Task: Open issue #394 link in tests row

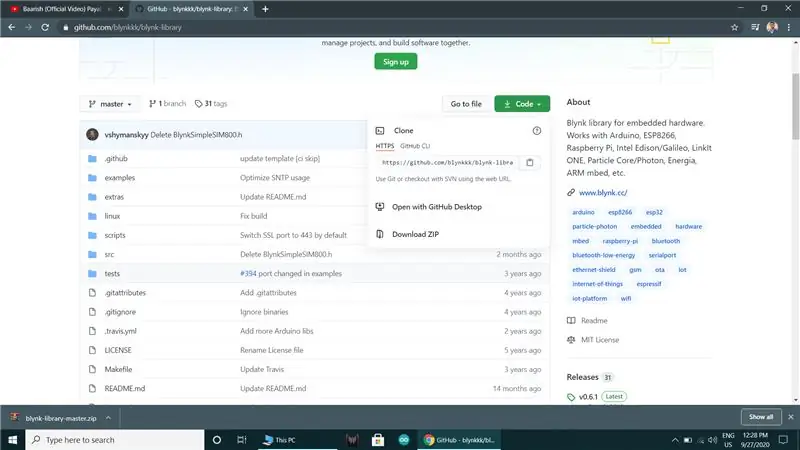Action: [x=248, y=273]
